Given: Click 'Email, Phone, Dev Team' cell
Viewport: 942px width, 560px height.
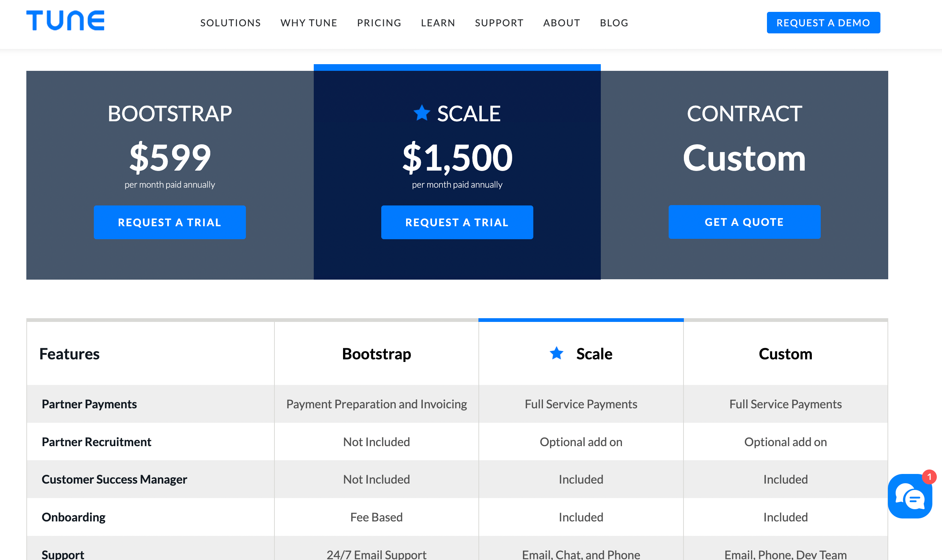Looking at the screenshot, I should (x=785, y=554).
